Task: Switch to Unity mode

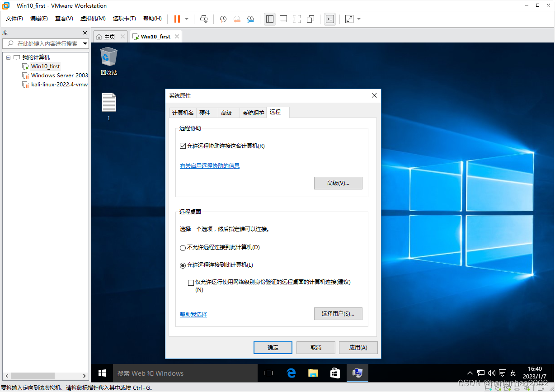Action: click(310, 19)
